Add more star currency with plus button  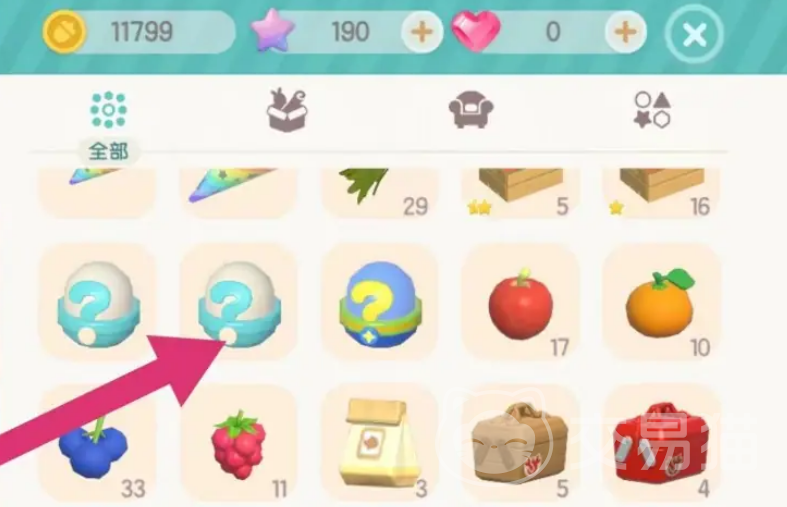(x=422, y=33)
